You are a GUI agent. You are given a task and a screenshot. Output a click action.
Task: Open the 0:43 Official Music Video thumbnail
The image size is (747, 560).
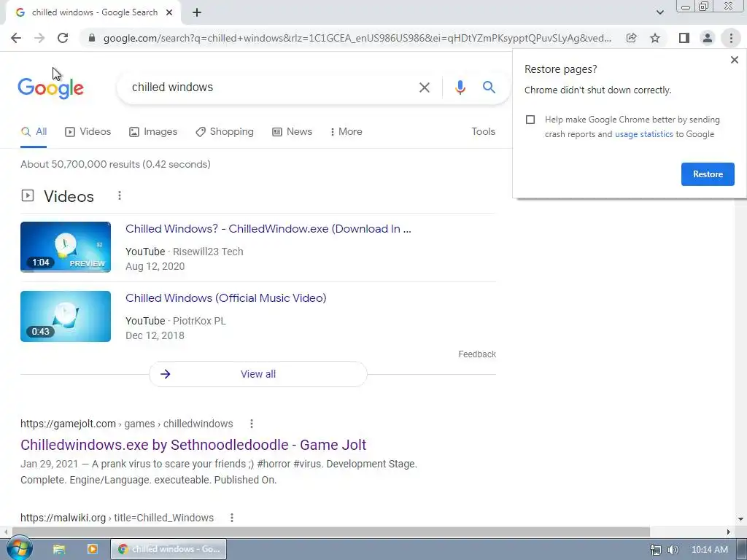[66, 316]
